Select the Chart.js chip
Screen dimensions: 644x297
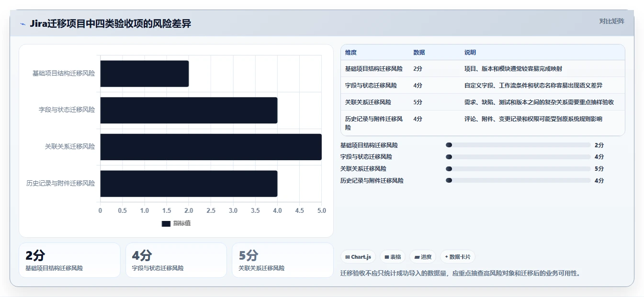(358, 257)
